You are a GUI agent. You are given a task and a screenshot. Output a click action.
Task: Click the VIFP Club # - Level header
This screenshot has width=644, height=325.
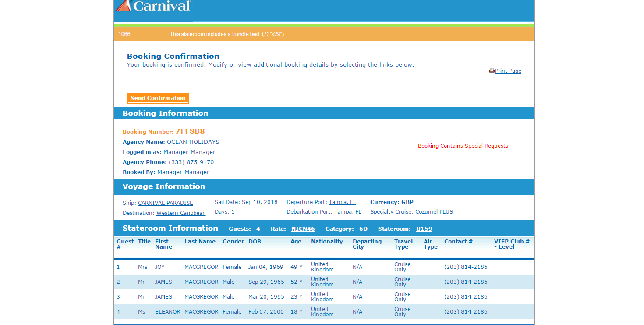(x=512, y=244)
